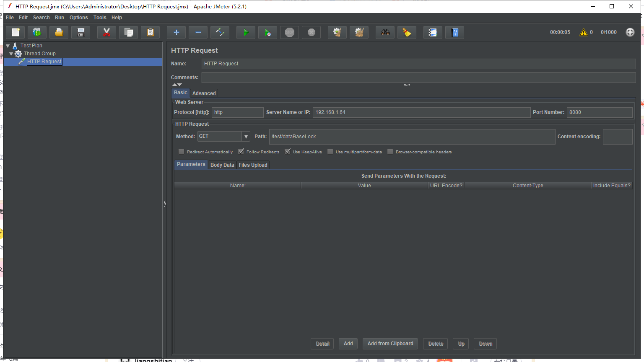
Task: Click the New test plan icon
Action: pyautogui.click(x=16, y=32)
